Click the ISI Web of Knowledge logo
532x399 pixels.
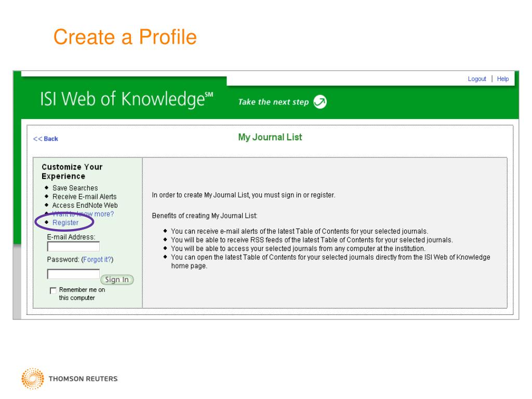click(x=126, y=99)
